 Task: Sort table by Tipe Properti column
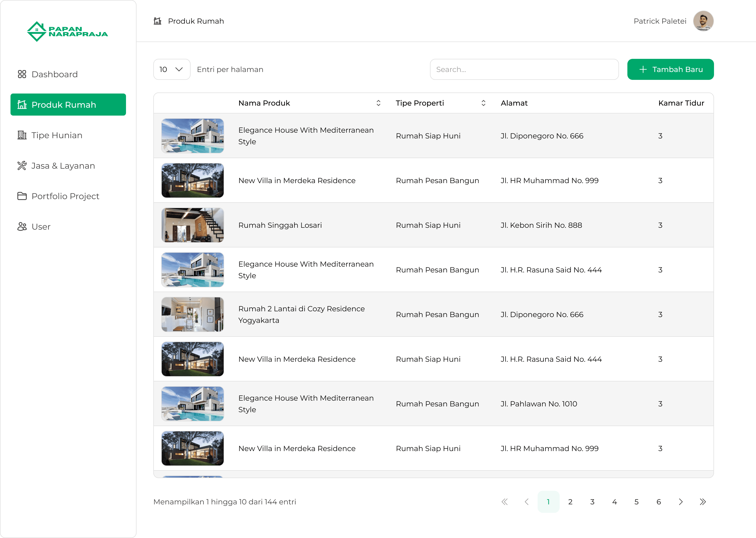(483, 103)
